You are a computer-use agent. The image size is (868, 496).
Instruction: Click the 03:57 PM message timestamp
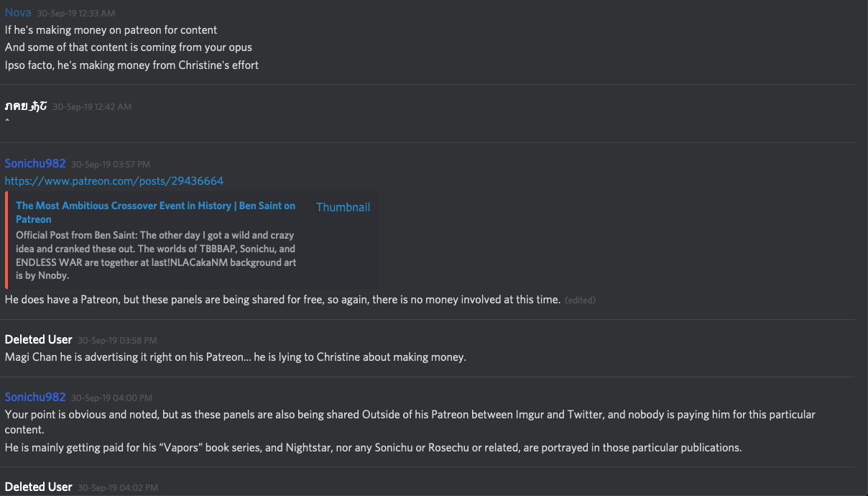111,165
